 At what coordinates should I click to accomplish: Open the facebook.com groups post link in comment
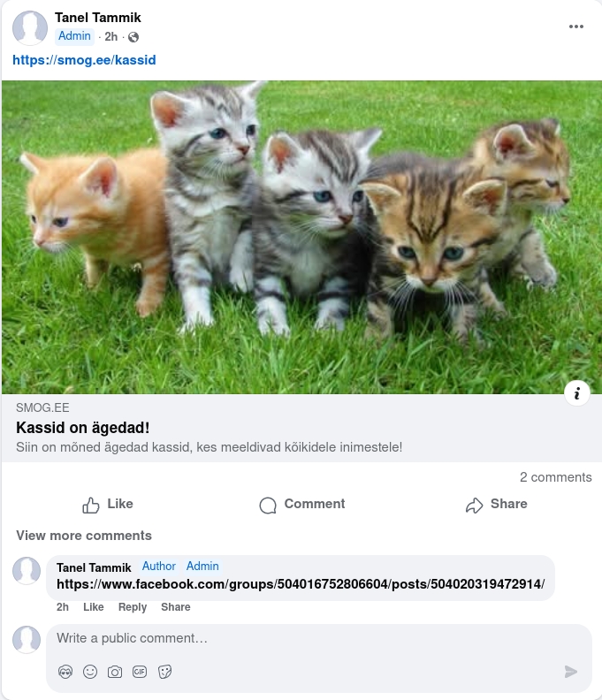click(x=301, y=584)
